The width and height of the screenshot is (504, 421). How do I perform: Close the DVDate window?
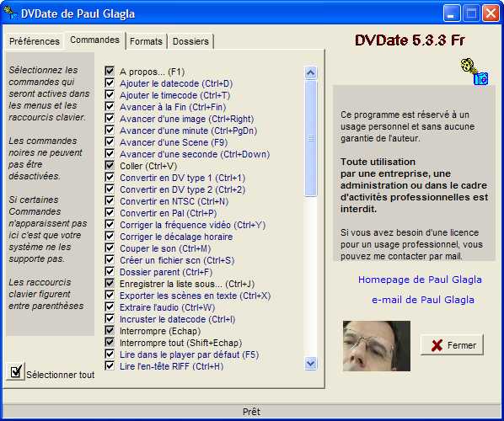pyautogui.click(x=491, y=13)
